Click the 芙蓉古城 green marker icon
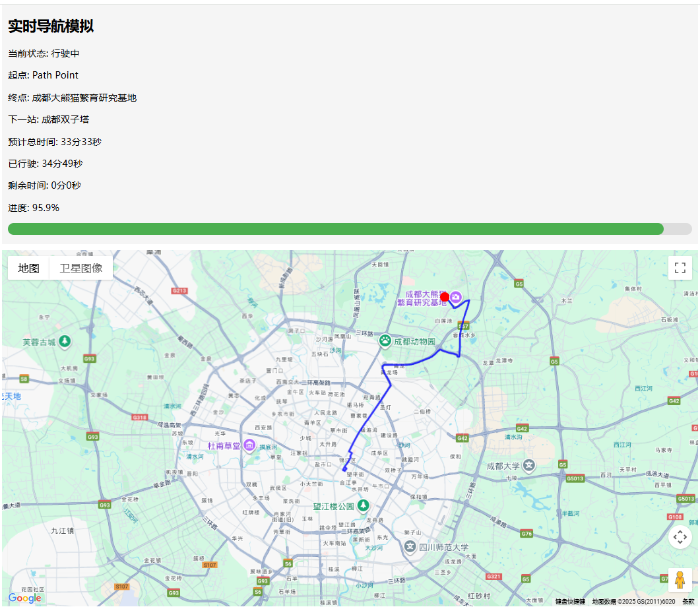This screenshot has height=607, width=700. click(x=65, y=342)
